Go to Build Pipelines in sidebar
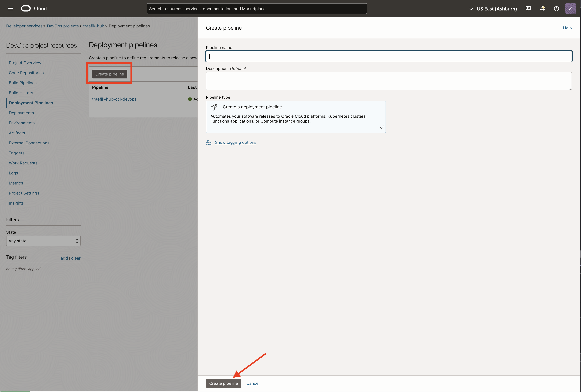The height and width of the screenshot is (392, 581). (x=22, y=83)
